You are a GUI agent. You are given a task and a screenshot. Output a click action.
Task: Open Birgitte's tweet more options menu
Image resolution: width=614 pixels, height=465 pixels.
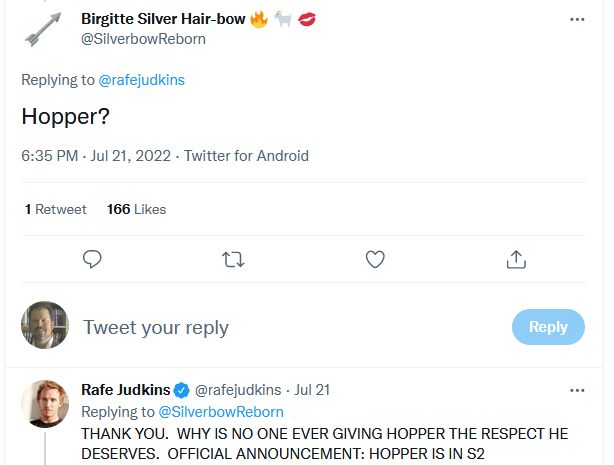(x=577, y=20)
